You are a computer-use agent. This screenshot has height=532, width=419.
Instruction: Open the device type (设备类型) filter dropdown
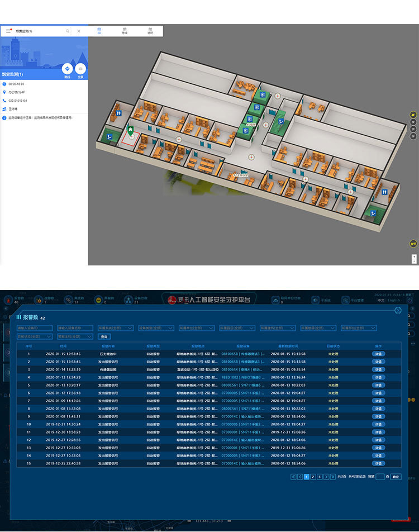pos(156,328)
